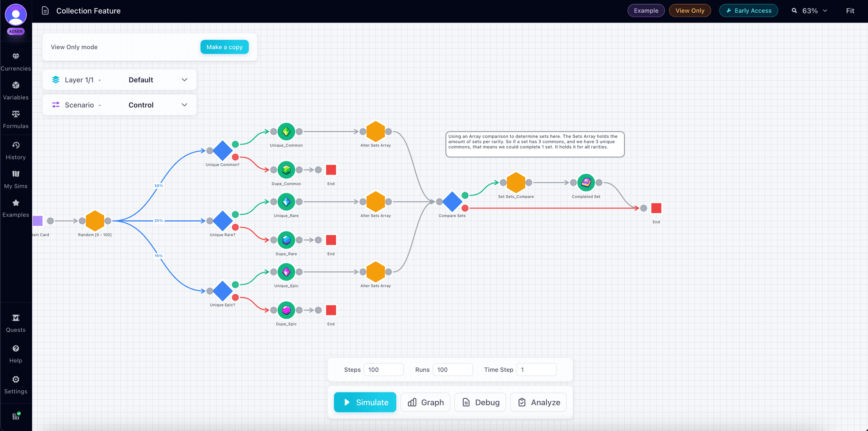
Task: Expand the Layer Default dropdown
Action: pos(184,80)
